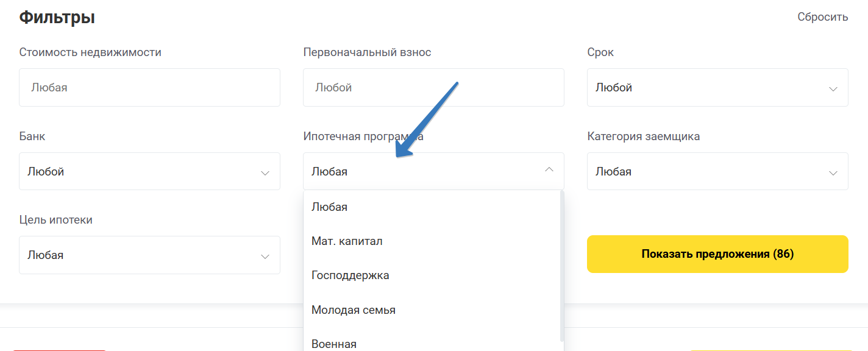This screenshot has width=868, height=351.
Task: Click the Стоимость недвижимости label
Action: [x=90, y=52]
